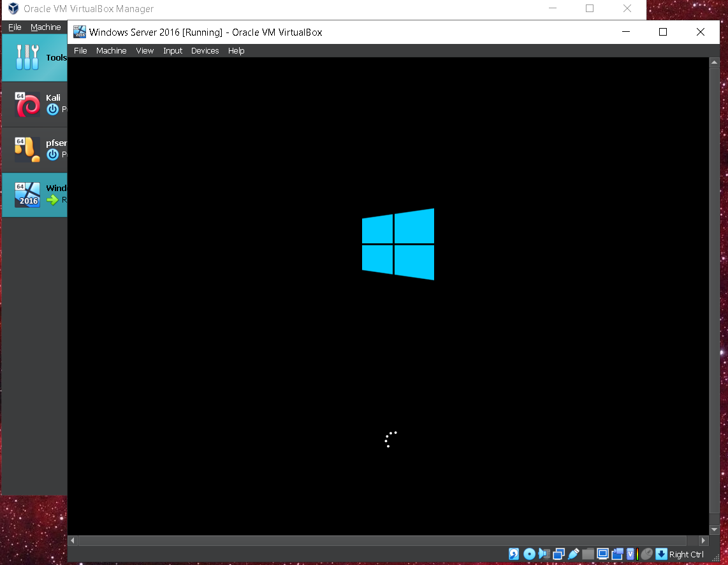728x565 pixels.
Task: Click the audio status icon
Action: pyautogui.click(x=544, y=554)
